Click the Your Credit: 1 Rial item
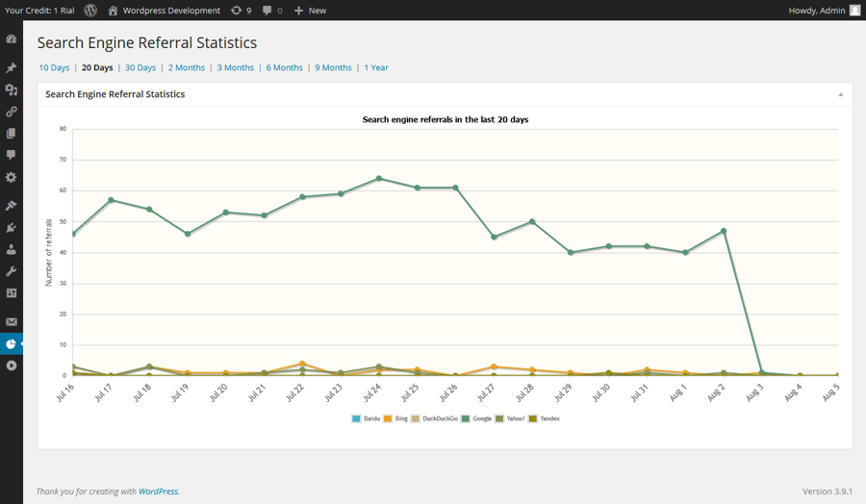Image resolution: width=866 pixels, height=504 pixels. (39, 10)
